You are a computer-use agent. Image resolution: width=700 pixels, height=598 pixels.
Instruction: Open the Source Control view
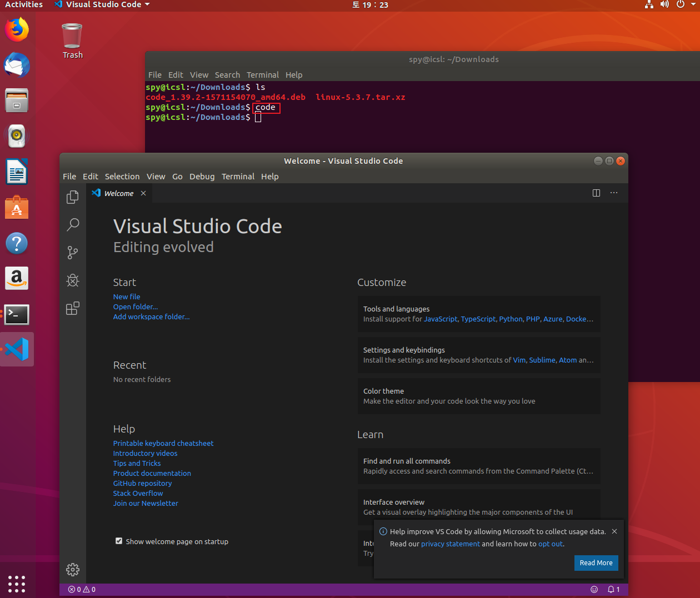click(73, 253)
